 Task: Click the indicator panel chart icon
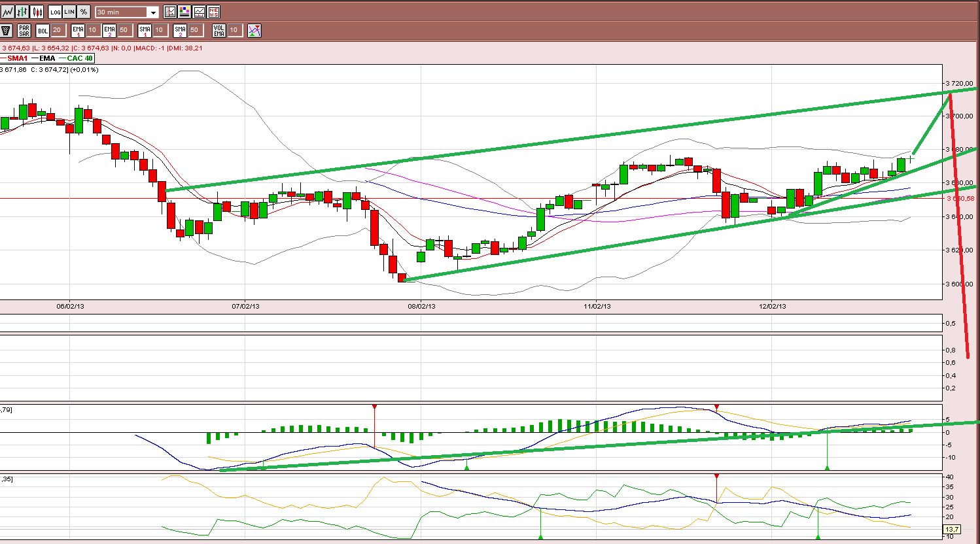point(199,12)
